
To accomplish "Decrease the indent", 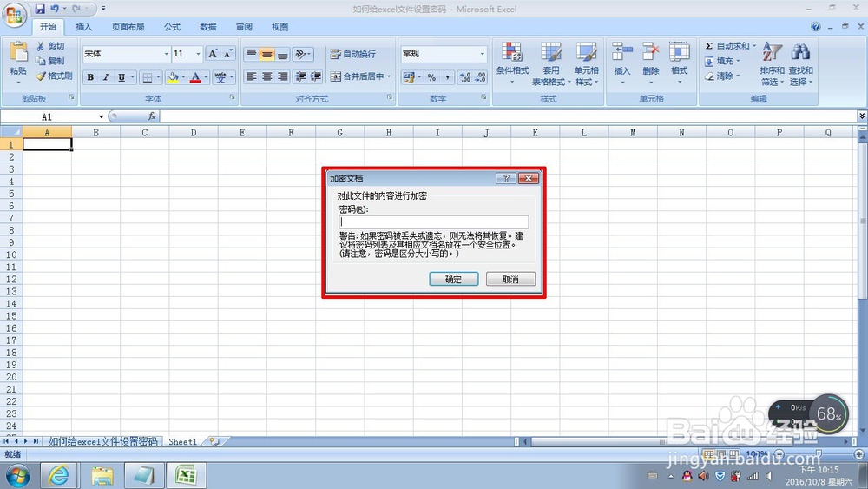I will (300, 76).
